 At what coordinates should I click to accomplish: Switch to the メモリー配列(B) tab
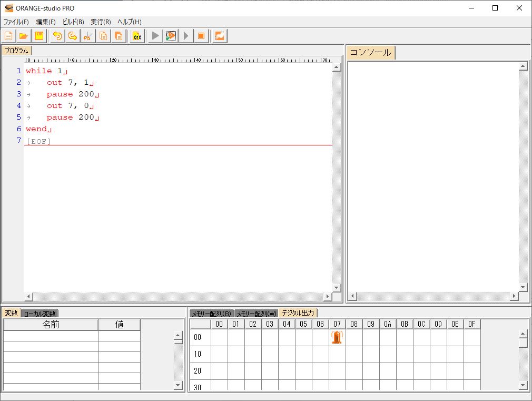(211, 314)
